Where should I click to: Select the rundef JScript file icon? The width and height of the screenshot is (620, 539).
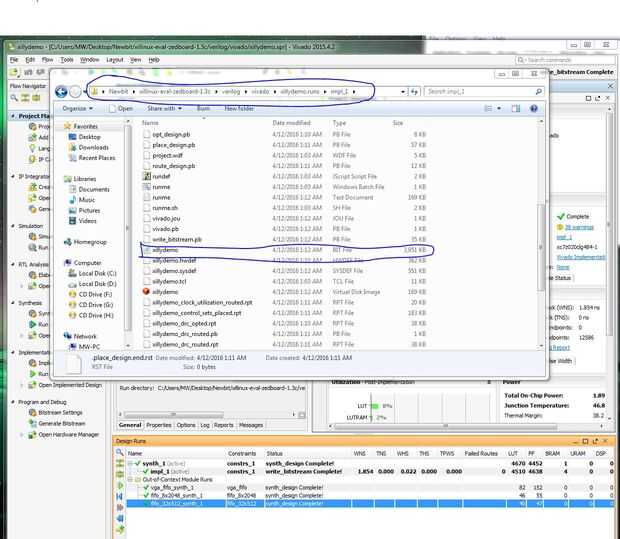(x=147, y=176)
